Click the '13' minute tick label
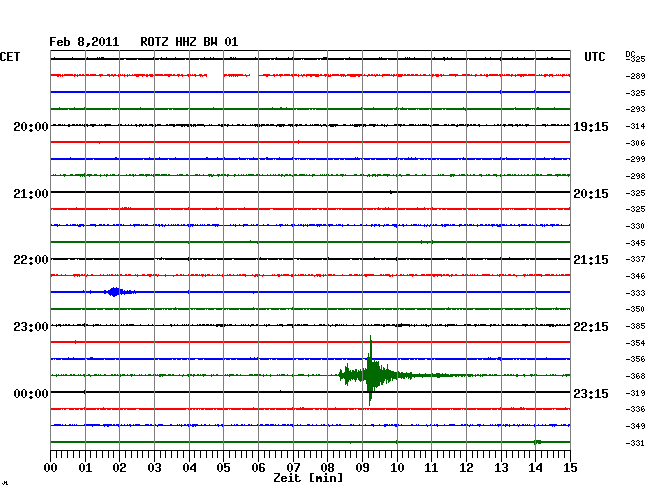Screen dimensions: 650x494 click(501, 468)
